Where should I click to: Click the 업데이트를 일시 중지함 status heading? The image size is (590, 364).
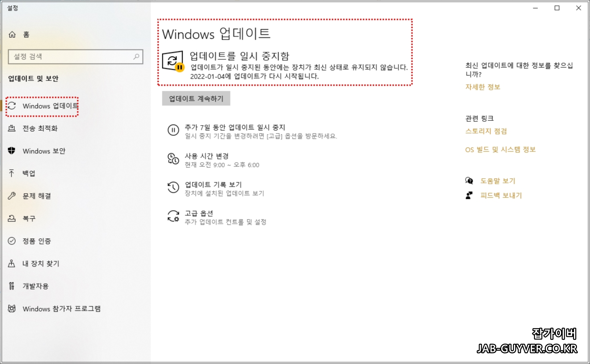(240, 56)
